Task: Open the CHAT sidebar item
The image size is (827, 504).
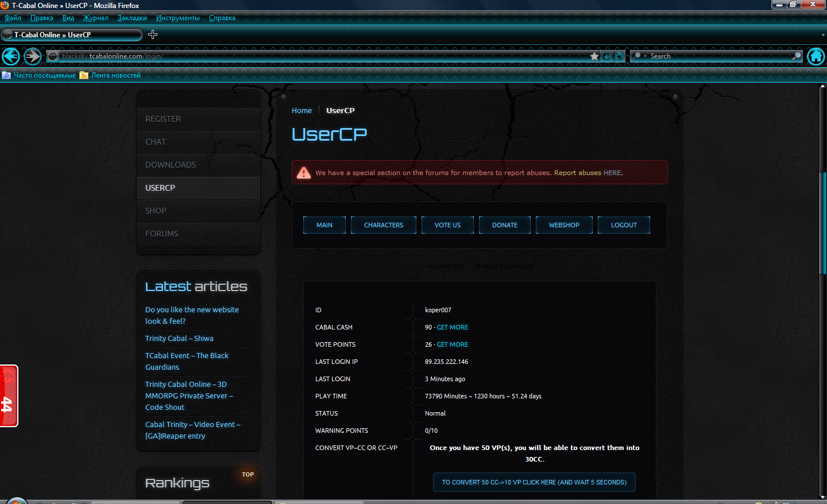Action: (198, 142)
